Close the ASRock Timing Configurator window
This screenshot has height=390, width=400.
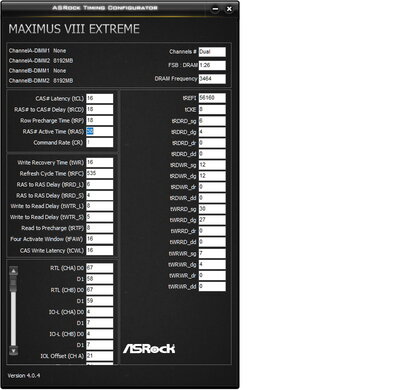(x=229, y=9)
